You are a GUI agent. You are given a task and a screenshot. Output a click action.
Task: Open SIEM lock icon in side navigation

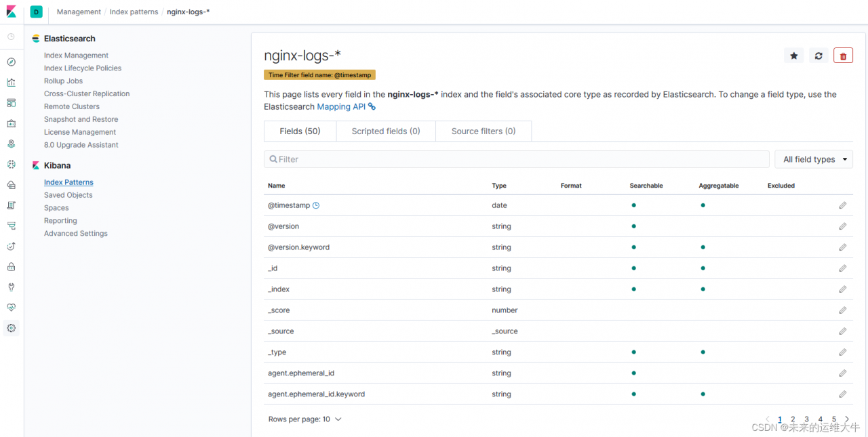(x=11, y=267)
